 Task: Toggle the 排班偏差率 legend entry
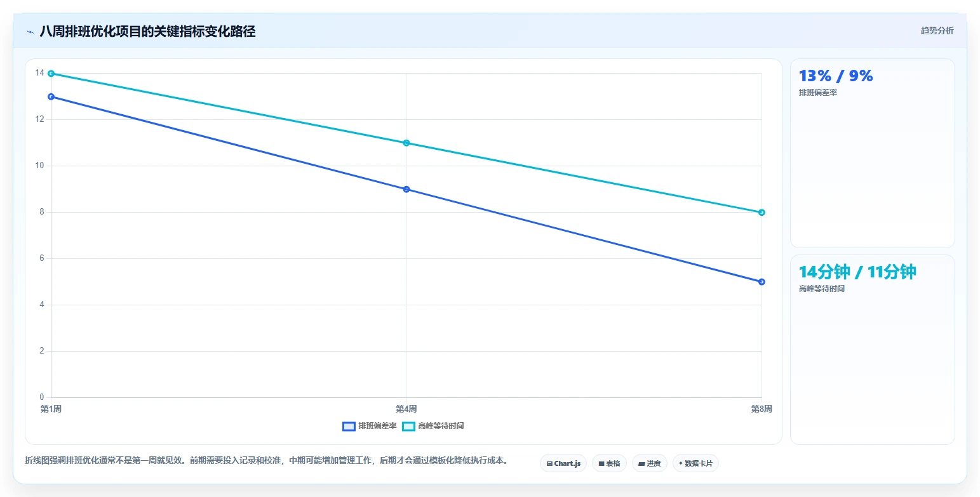370,426
